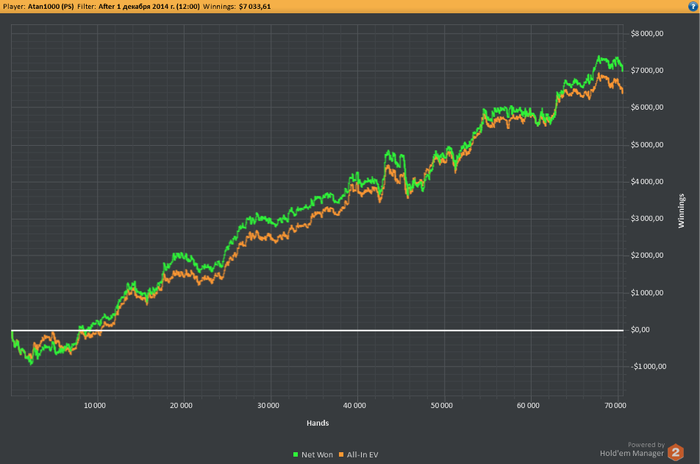This screenshot has height=464, width=700.
Task: Click the $8 000,00 axis label
Action: tap(647, 33)
